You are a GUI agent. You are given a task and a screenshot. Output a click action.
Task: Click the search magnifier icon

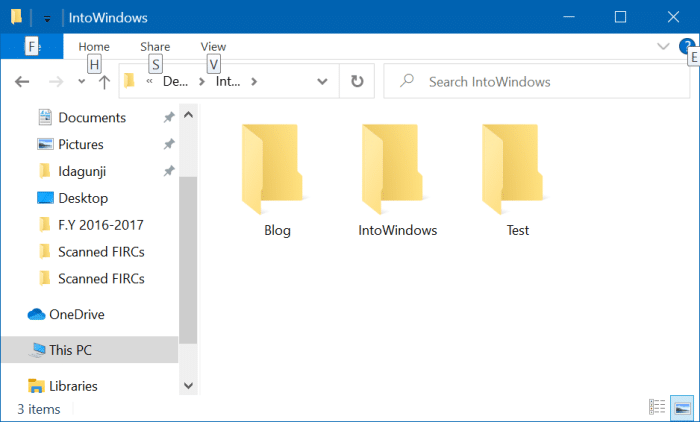407,81
